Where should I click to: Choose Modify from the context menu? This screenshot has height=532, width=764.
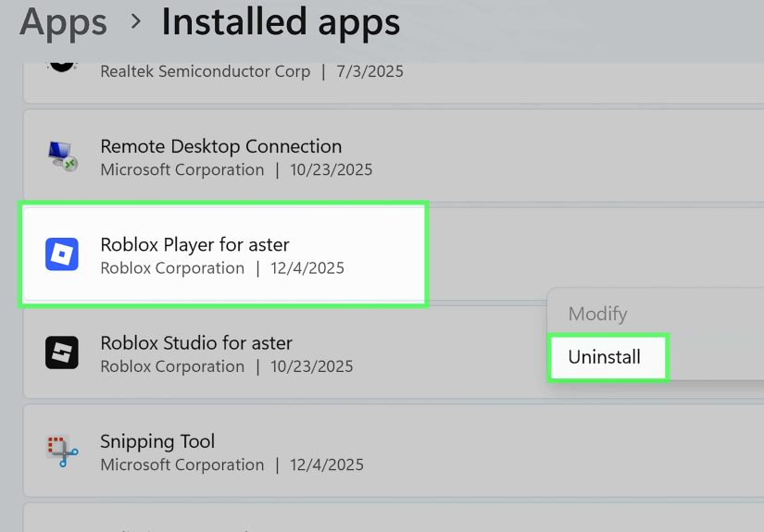pyautogui.click(x=597, y=314)
